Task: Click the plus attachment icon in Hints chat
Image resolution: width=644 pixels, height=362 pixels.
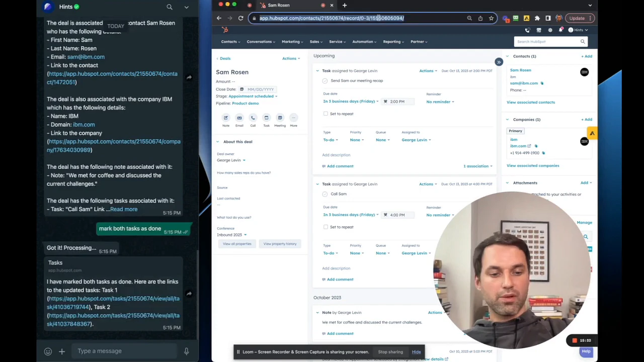Action: coord(62,351)
